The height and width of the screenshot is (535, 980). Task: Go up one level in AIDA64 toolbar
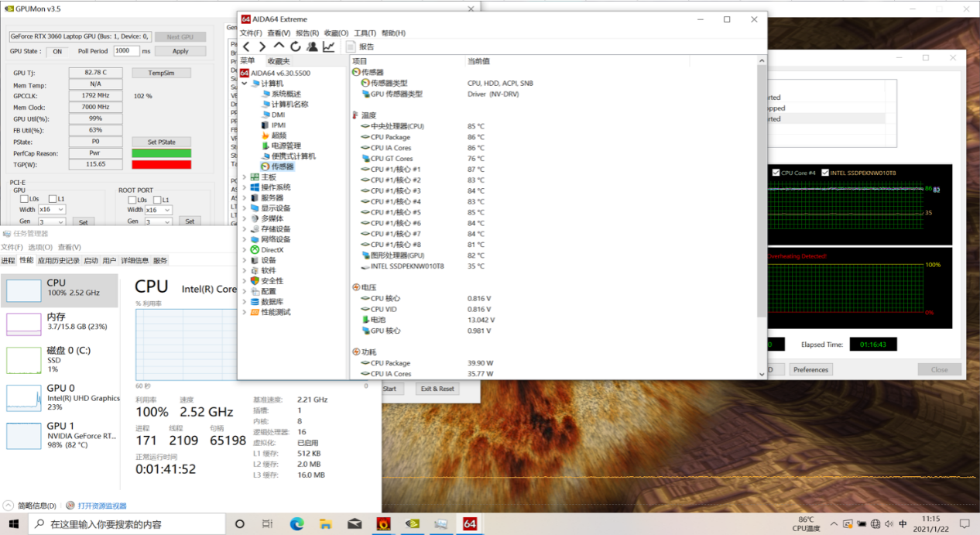(279, 46)
